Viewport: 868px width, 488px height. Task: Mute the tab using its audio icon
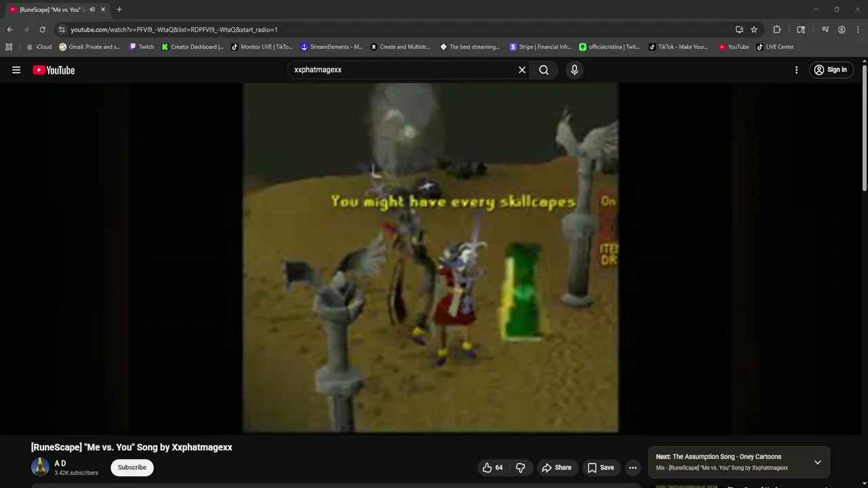pyautogui.click(x=92, y=9)
